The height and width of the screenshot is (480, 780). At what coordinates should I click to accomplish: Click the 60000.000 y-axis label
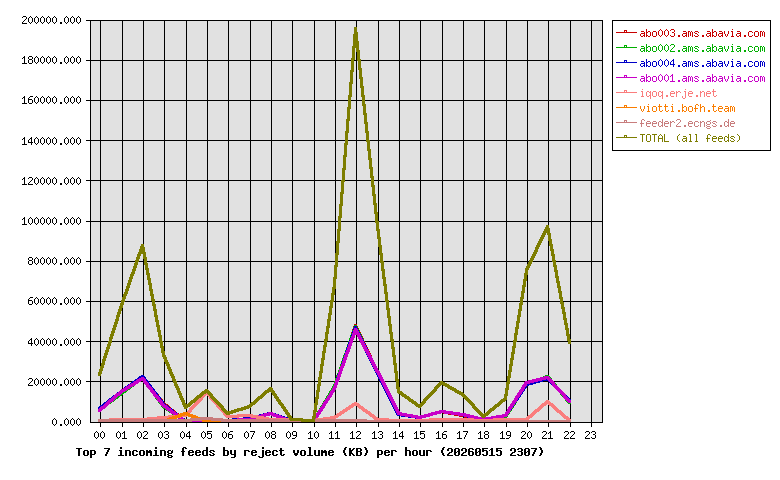click(x=54, y=301)
